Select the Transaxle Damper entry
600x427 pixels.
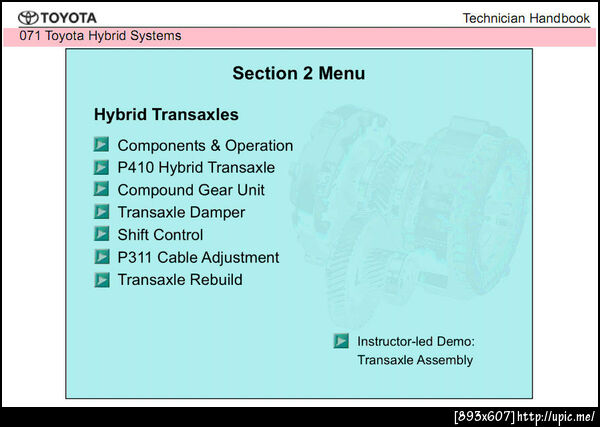[x=181, y=212]
